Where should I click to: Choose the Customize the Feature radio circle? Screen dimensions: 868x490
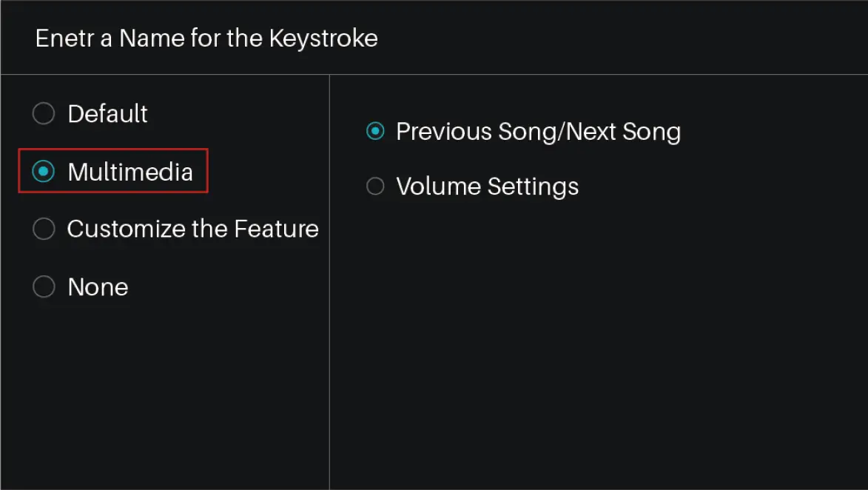click(44, 229)
